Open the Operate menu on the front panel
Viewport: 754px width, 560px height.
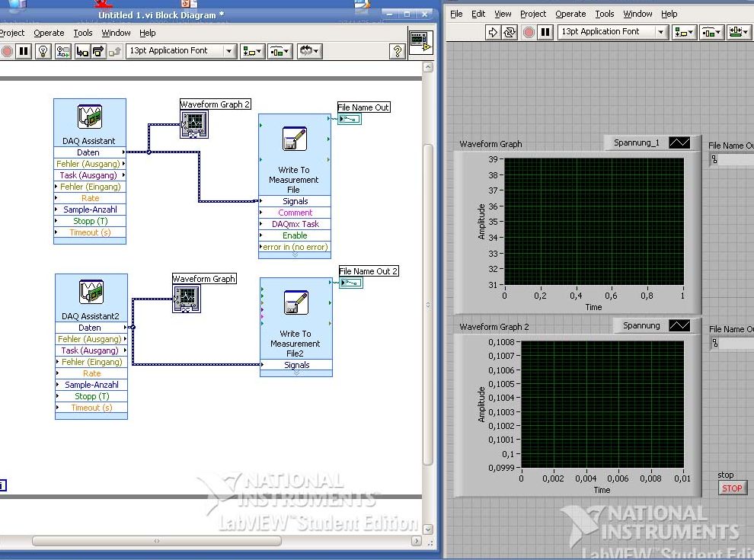pyautogui.click(x=570, y=14)
